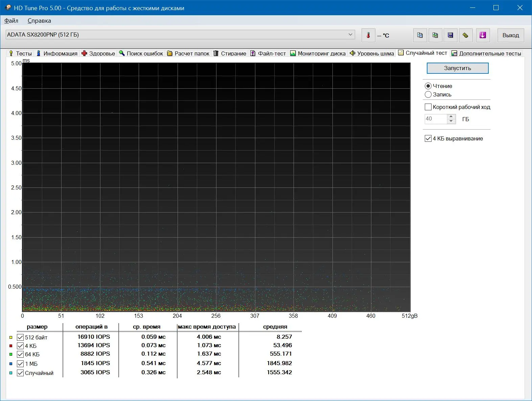This screenshot has height=401, width=532.
Task: Click the ср. время column header
Action: coord(147,327)
